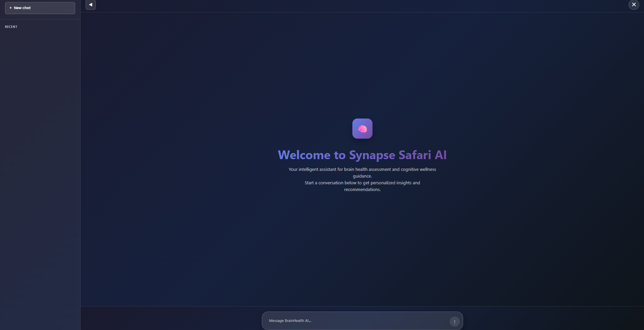
Task: Click the 'Your intelligent assistant' description text
Action: click(362, 173)
